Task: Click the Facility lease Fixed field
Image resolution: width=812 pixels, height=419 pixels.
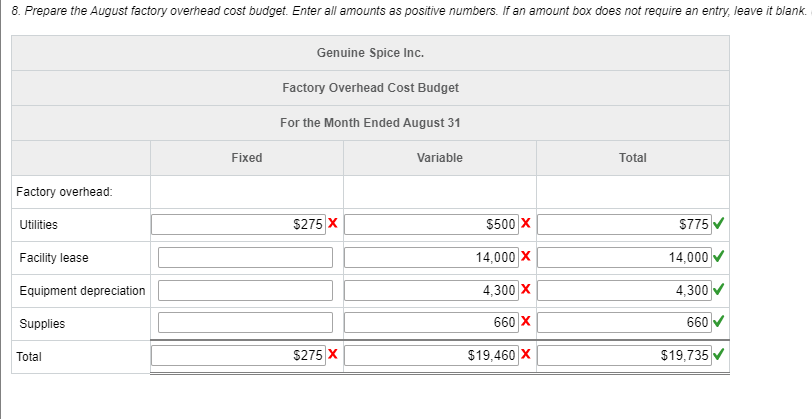Action: [x=245, y=257]
